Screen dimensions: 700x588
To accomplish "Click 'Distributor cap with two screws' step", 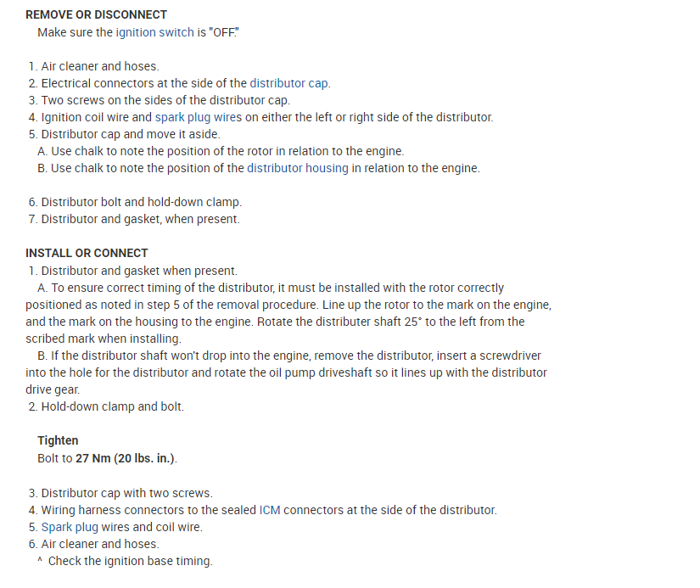I will pos(126,493).
